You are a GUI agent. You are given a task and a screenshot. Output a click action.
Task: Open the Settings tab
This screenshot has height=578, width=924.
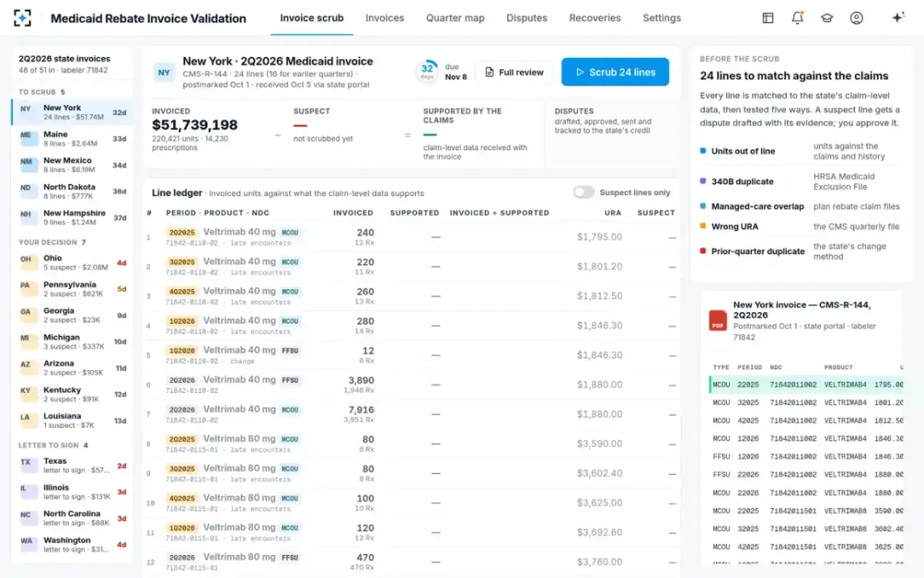[661, 18]
